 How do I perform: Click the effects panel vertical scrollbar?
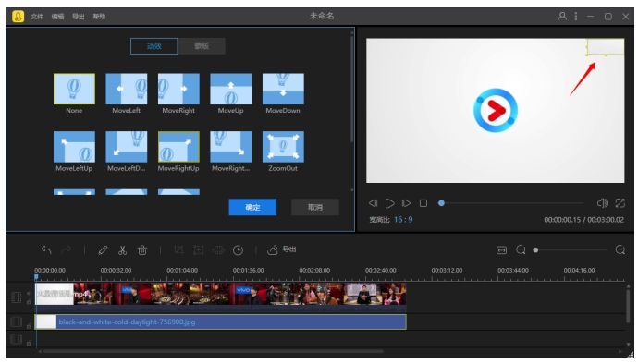point(351,90)
